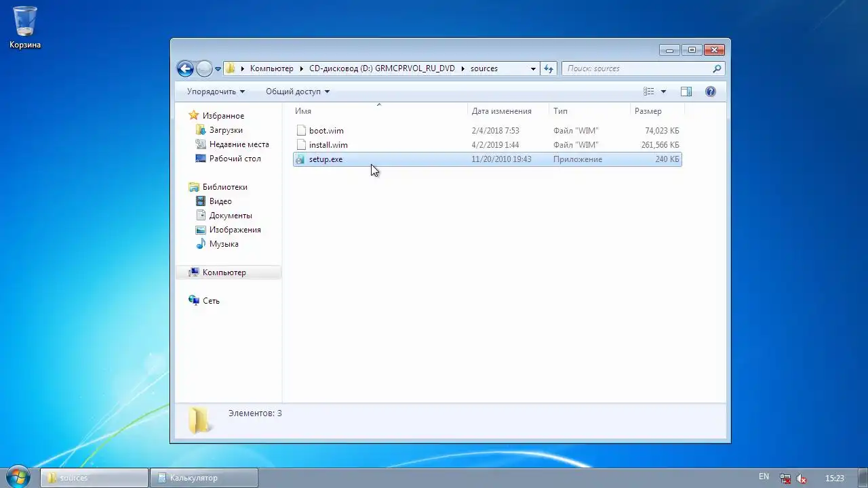Screen dimensions: 868x488
Task: Select Сеть in the navigation pane
Action: point(211,301)
